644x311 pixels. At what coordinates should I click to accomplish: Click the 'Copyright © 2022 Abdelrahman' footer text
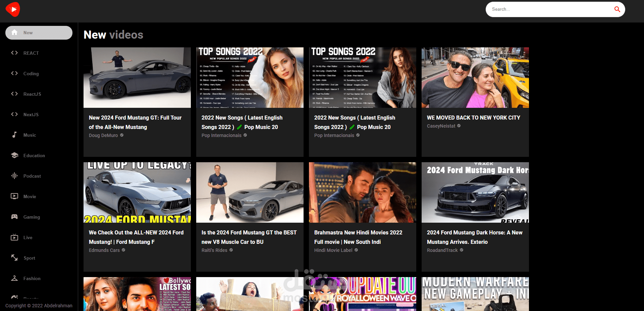39,306
